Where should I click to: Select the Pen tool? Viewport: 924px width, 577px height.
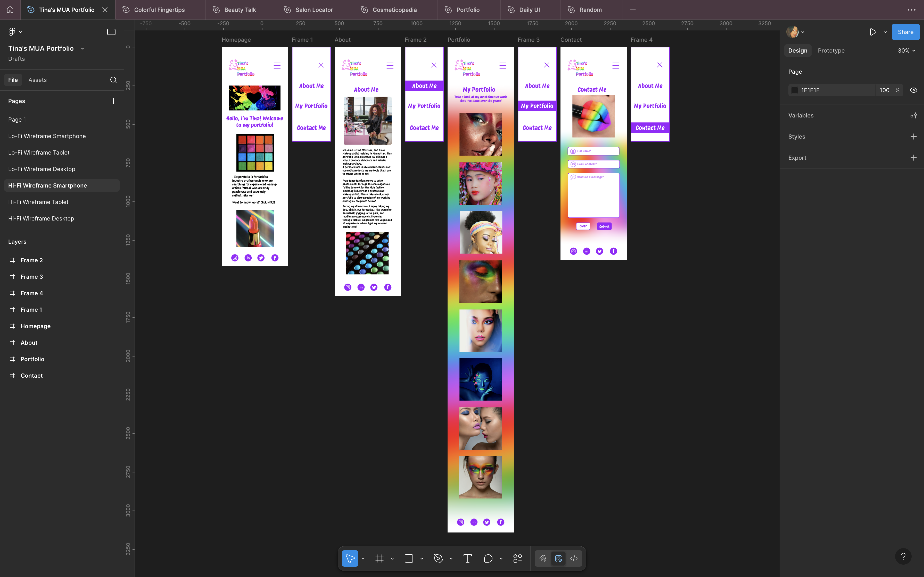pyautogui.click(x=438, y=559)
